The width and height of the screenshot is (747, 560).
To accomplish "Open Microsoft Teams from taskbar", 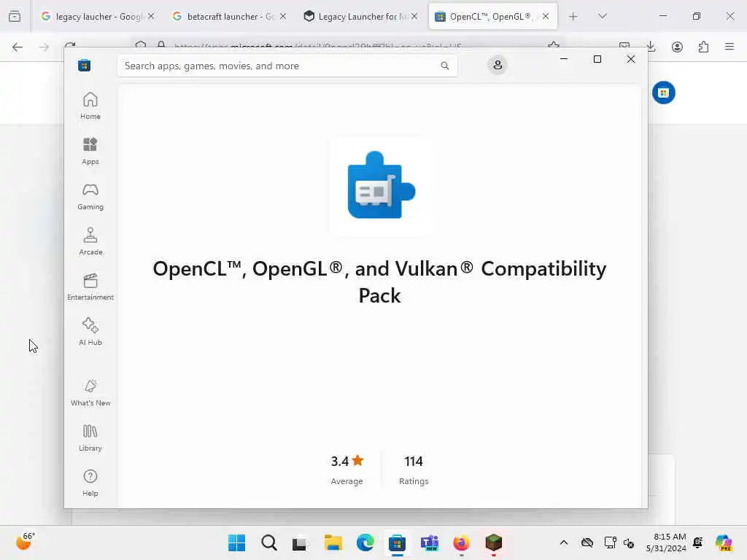I will pyautogui.click(x=429, y=542).
